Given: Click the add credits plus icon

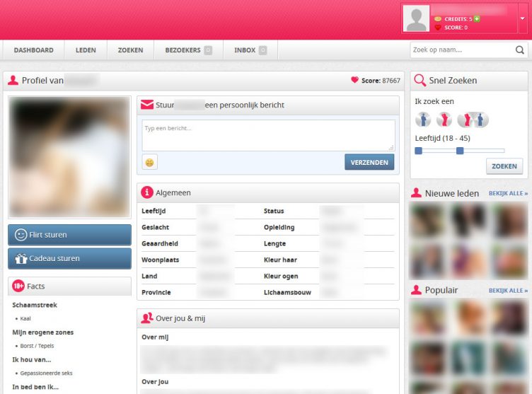Looking at the screenshot, I should [x=477, y=18].
